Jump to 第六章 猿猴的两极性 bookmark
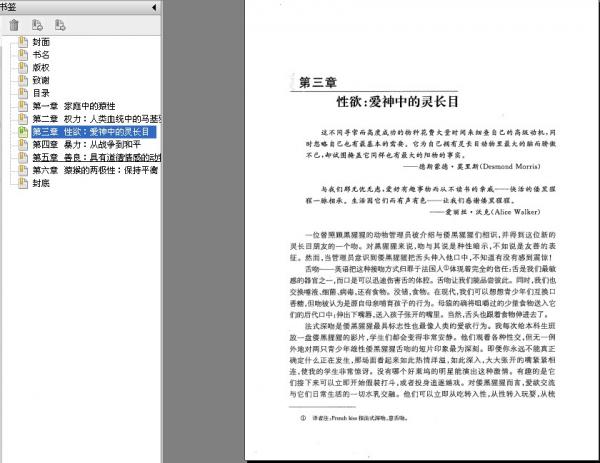The image size is (600, 463). click(x=95, y=170)
